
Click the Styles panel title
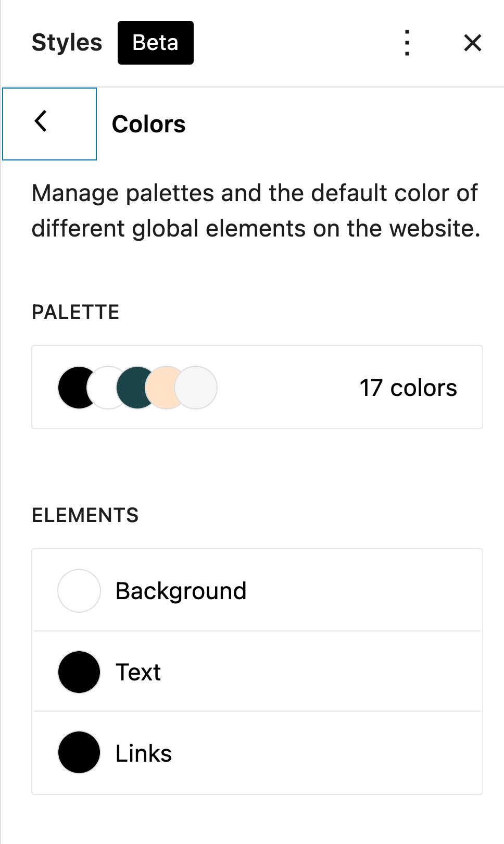[x=67, y=43]
